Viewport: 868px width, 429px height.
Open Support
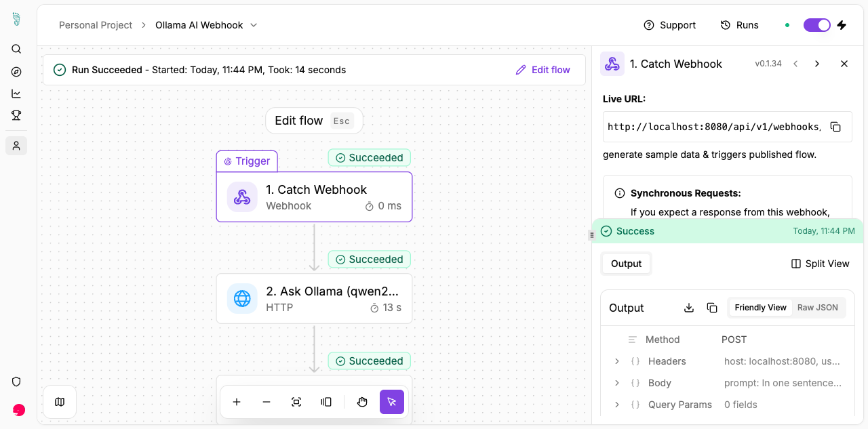tap(669, 25)
